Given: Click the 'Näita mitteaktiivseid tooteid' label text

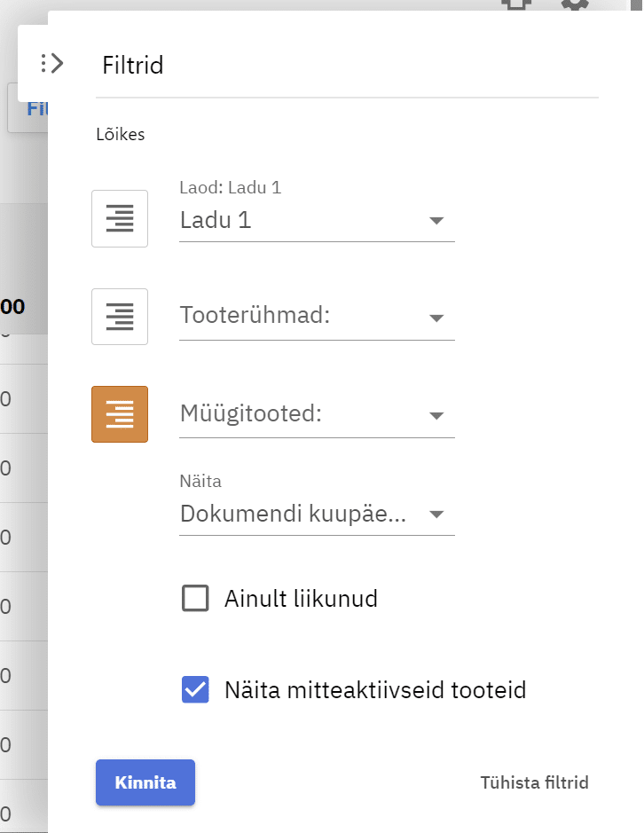Looking at the screenshot, I should [375, 689].
